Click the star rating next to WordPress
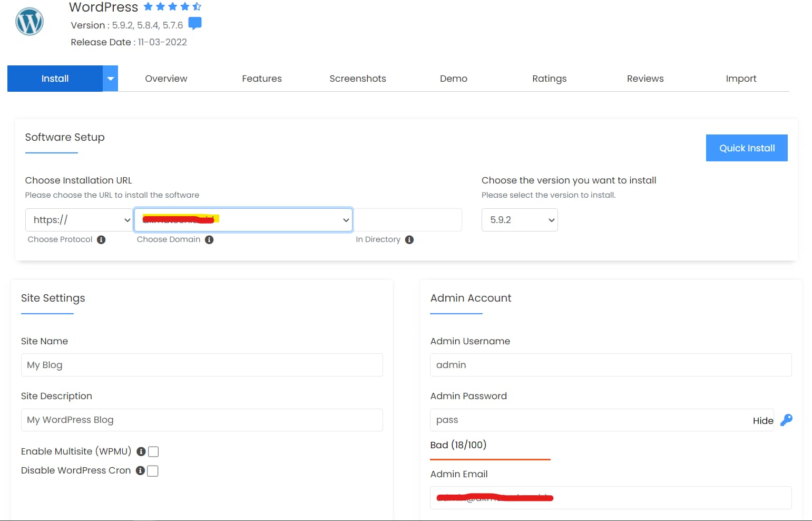 pyautogui.click(x=173, y=7)
